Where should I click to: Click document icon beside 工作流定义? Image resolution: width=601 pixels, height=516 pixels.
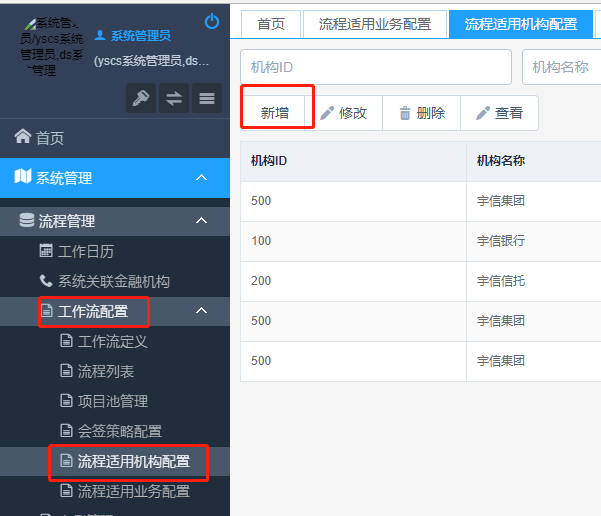66,340
